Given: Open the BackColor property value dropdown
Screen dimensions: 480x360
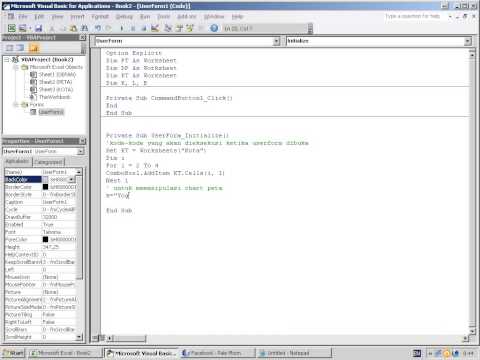Looking at the screenshot, I should point(72,180).
